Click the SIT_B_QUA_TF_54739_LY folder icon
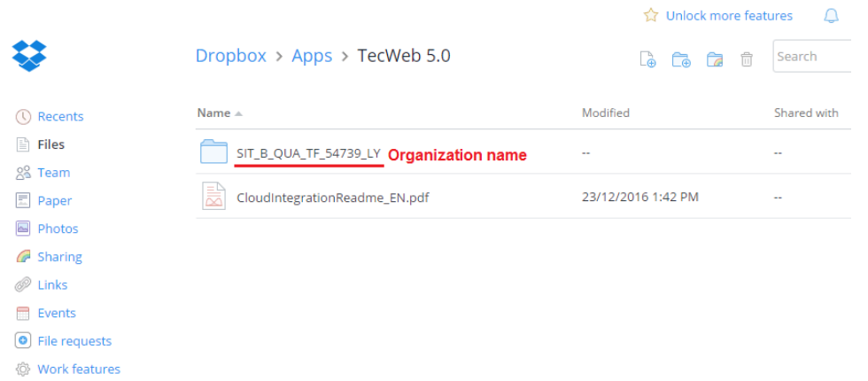 (213, 152)
